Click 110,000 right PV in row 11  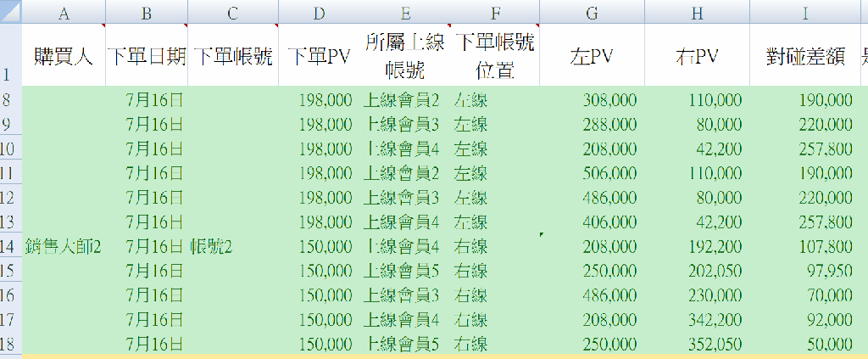[715, 173]
